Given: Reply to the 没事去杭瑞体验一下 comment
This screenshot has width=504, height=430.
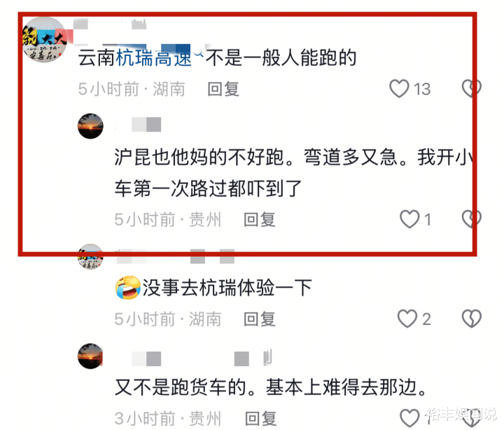Looking at the screenshot, I should click(260, 319).
